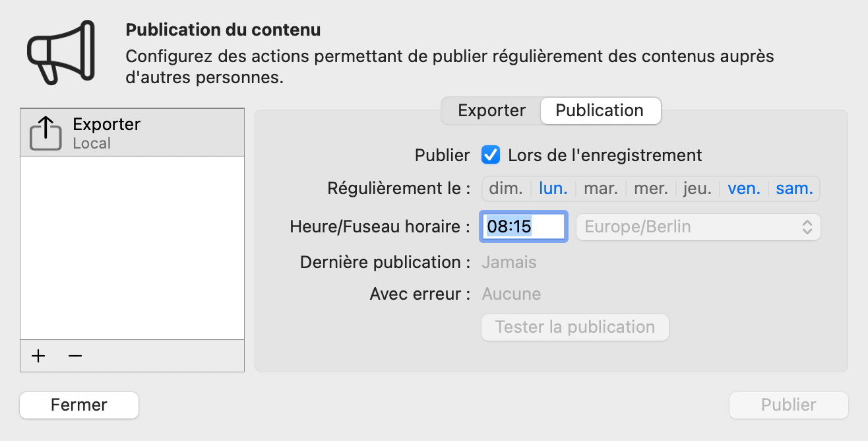
Task: Click the timezone selector chevron arrows
Action: click(807, 226)
